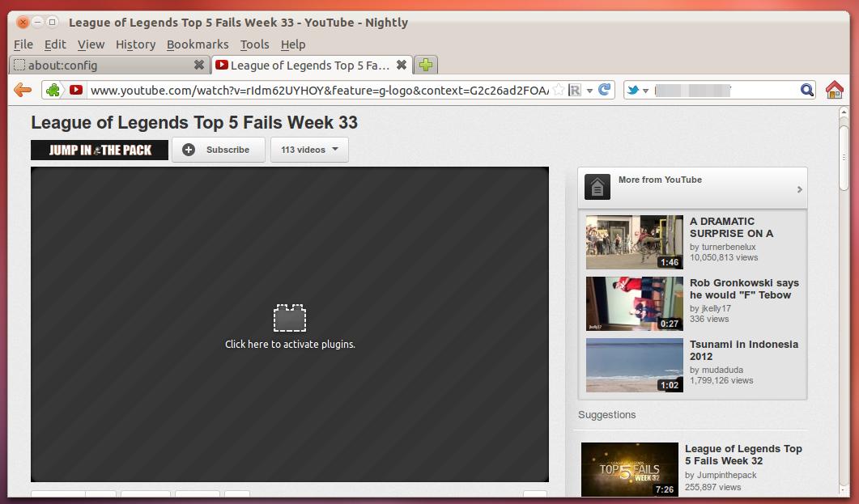Click the green puzzle plugin icon in address bar

pos(53,90)
